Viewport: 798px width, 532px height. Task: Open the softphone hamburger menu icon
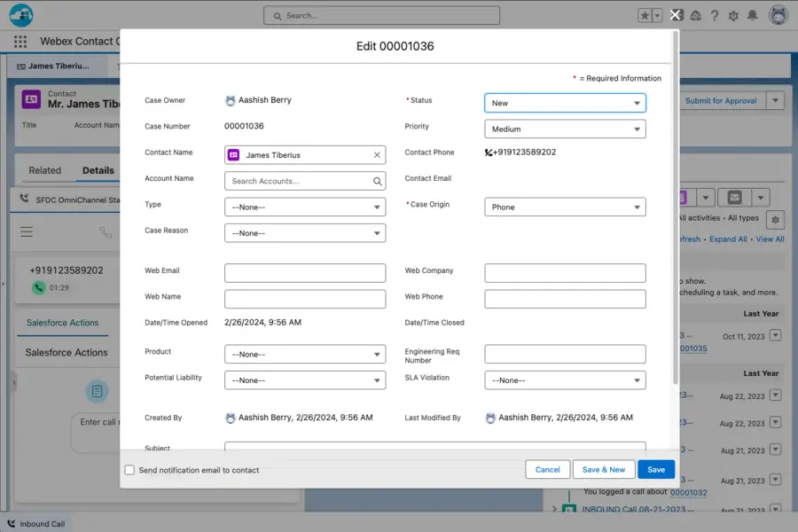pos(27,231)
